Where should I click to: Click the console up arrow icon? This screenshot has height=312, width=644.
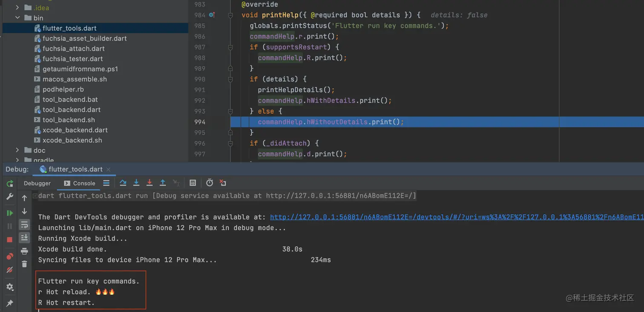pos(24,198)
